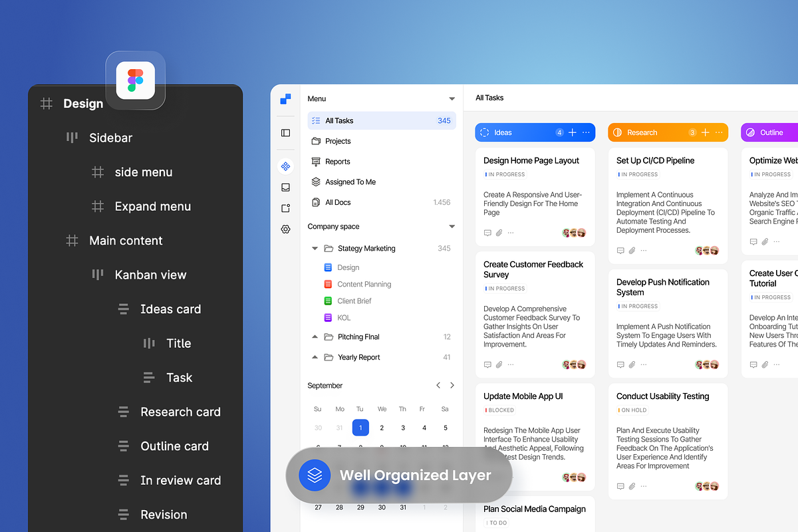Open Ideas column more options

[586, 132]
